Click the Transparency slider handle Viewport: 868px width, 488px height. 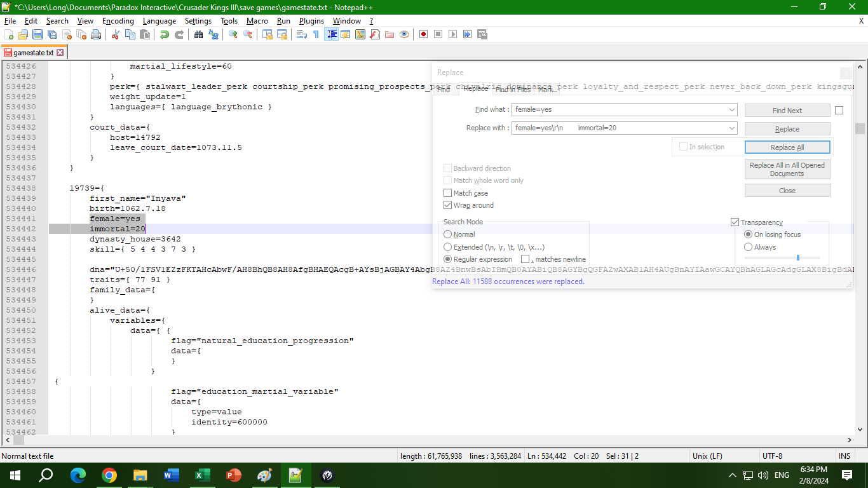tap(797, 257)
